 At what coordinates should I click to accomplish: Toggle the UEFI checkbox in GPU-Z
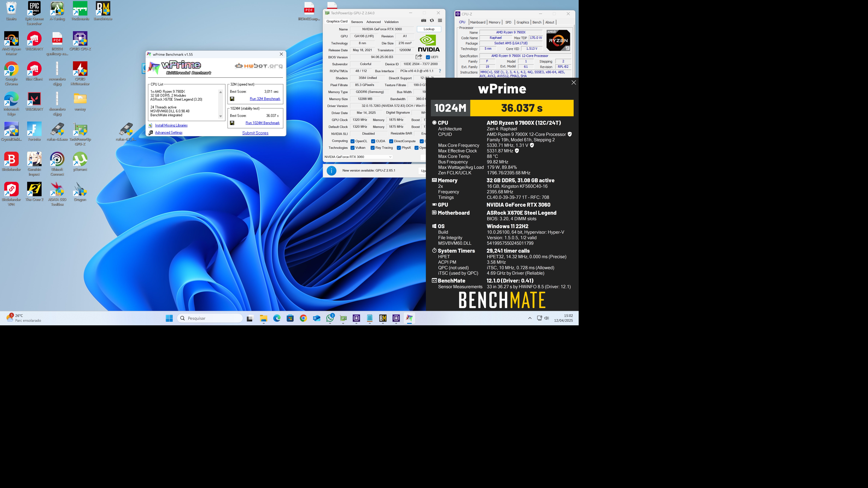428,57
